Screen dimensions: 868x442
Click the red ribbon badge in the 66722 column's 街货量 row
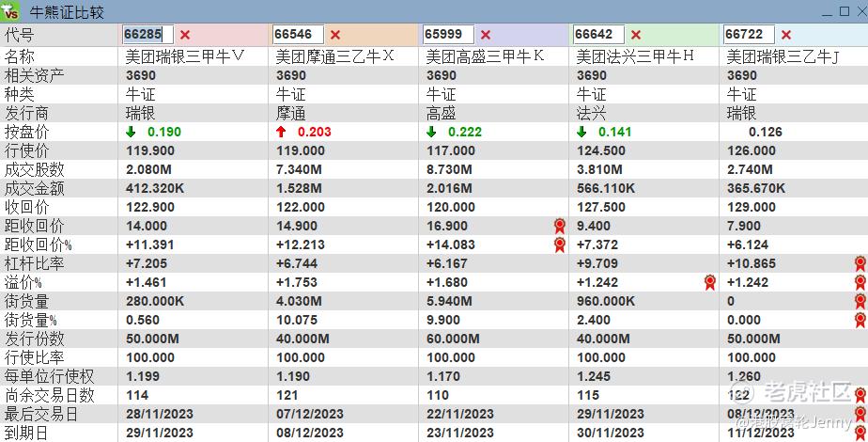[860, 301]
